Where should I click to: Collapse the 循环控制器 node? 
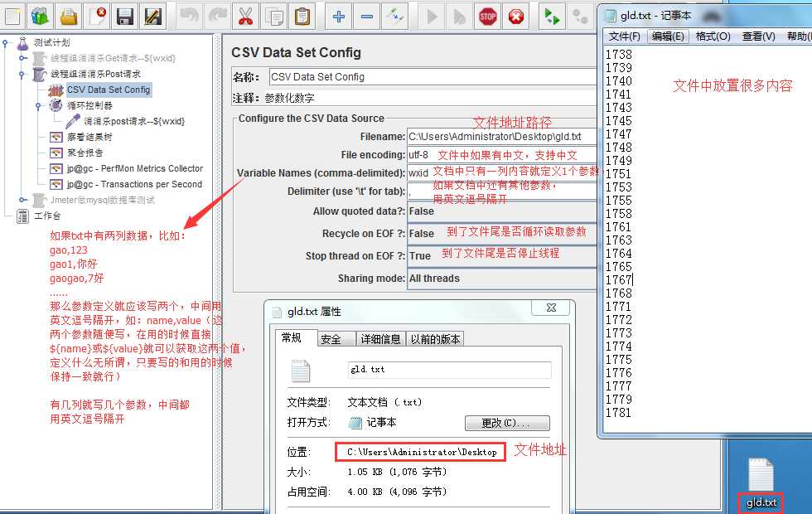tap(38, 106)
